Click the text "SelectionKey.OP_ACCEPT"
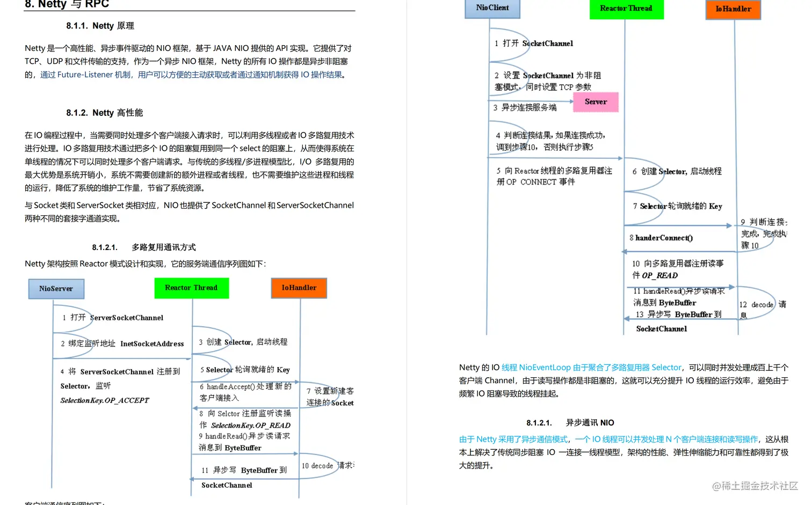This screenshot has width=812, height=505. (x=105, y=400)
